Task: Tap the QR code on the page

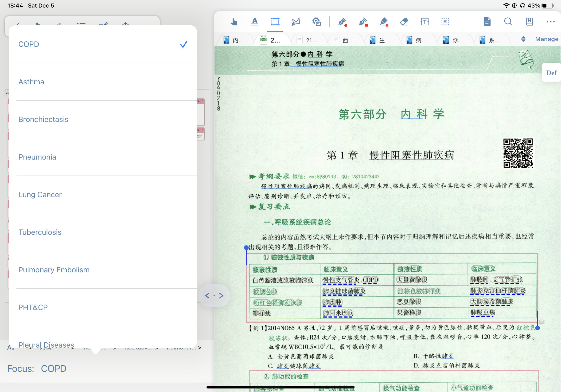Action: (518, 153)
